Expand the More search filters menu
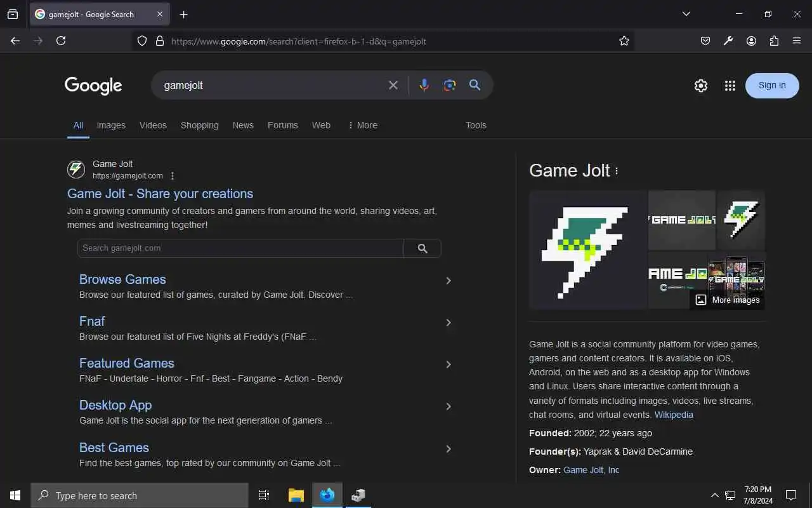This screenshot has width=812, height=508. tap(362, 125)
